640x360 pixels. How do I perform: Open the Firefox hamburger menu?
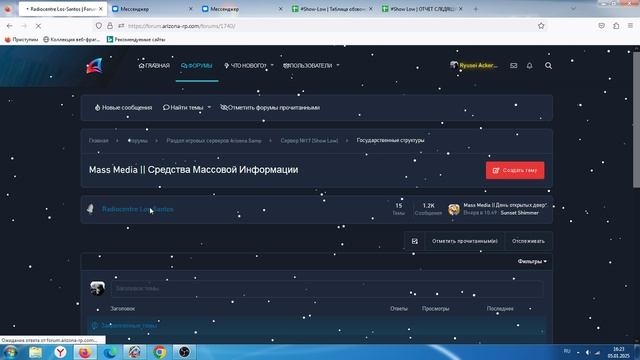[630, 26]
